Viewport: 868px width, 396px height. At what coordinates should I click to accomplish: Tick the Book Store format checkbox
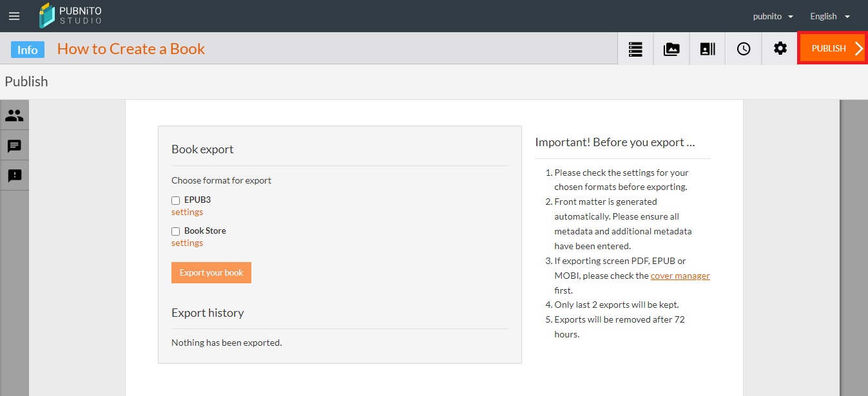click(x=175, y=231)
